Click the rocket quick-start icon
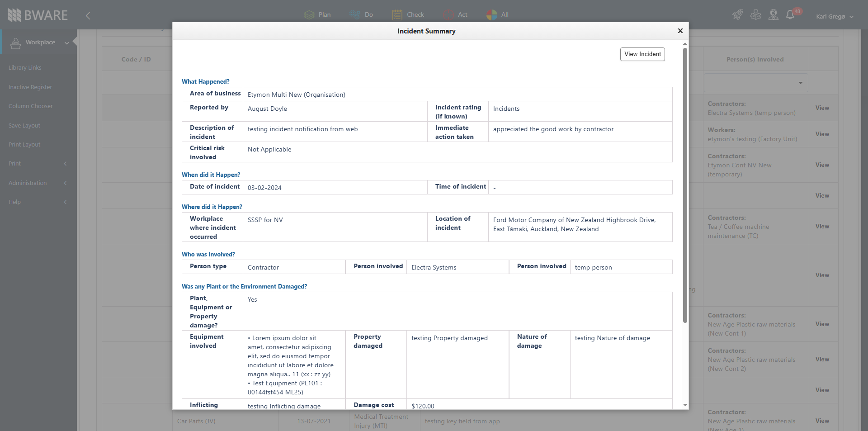This screenshot has height=431, width=868. (x=737, y=15)
